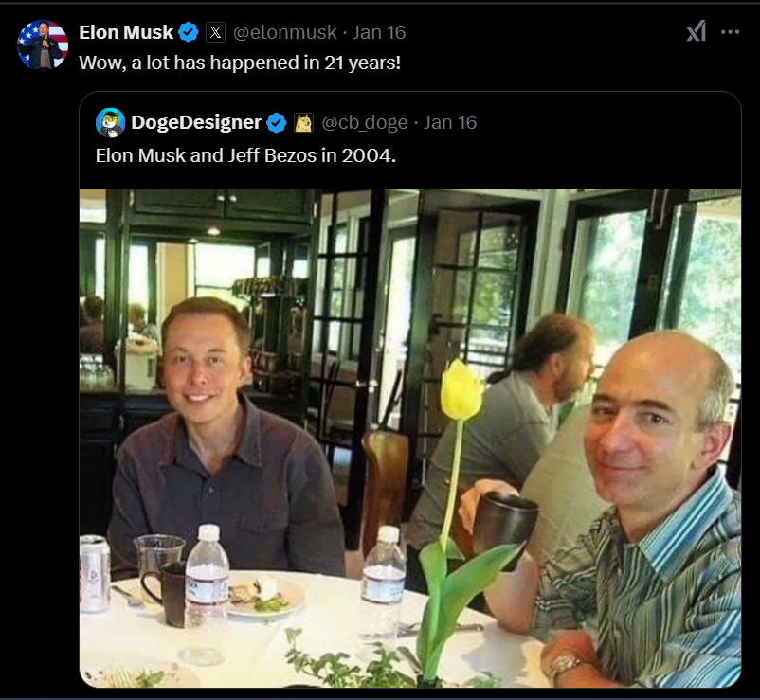Click the Doge affiliate badge icon
Screen dimensions: 760x700
(303, 122)
